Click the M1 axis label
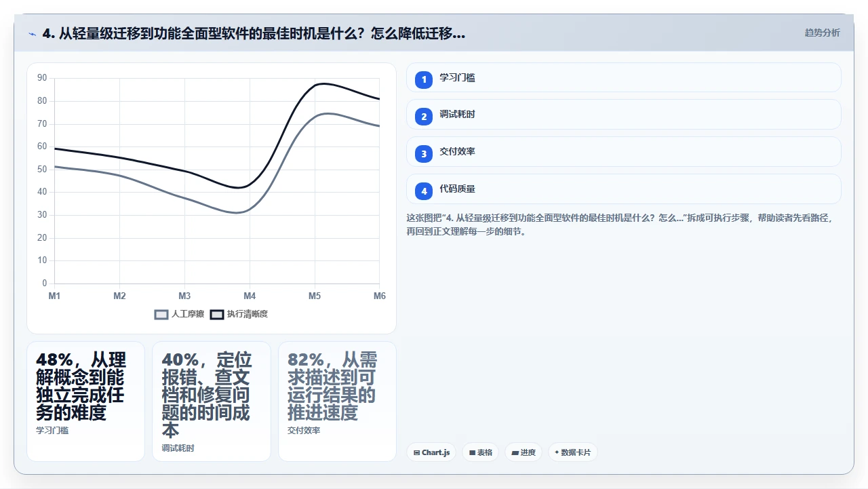Screen dimensions: 868x489 [x=54, y=296]
